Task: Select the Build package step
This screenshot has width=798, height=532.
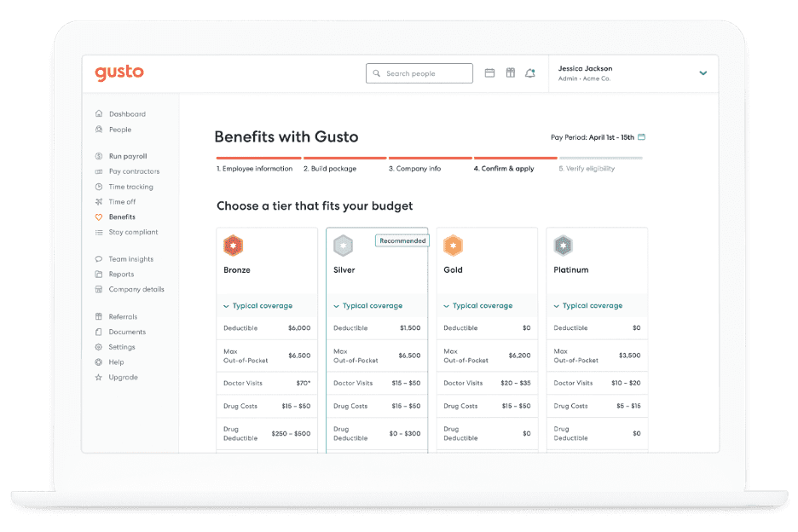Action: 330,169
